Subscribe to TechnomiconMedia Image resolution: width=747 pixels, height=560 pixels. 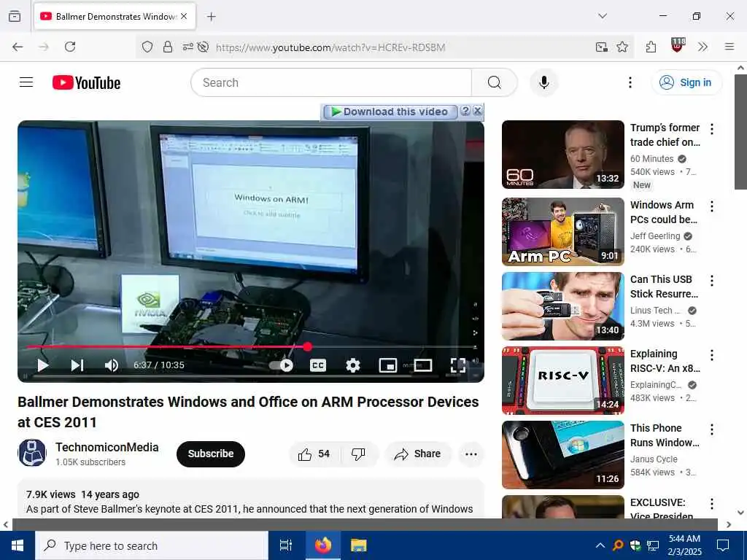pos(211,454)
